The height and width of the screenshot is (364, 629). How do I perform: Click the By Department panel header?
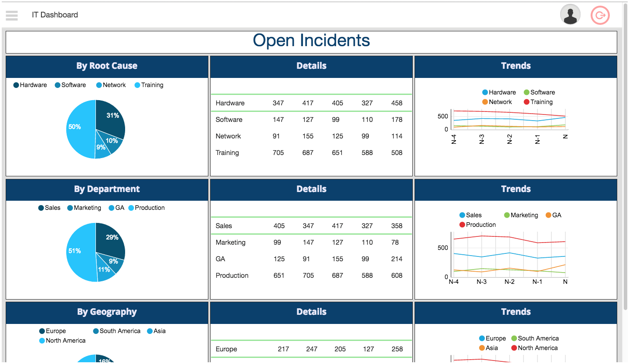[x=107, y=189]
